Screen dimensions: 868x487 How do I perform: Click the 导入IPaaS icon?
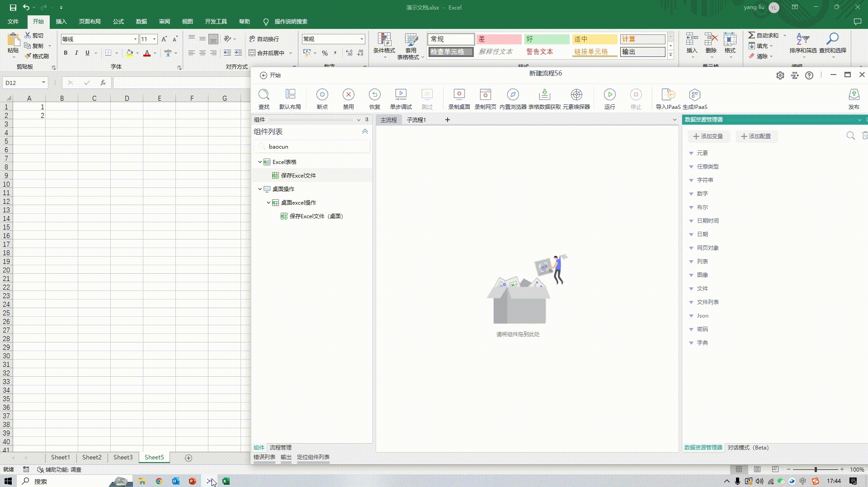point(668,94)
